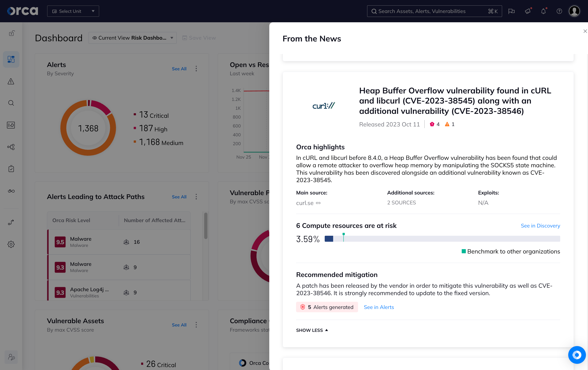
Task: Click the Compliance clipboard-check sidebar icon
Action: [11, 169]
